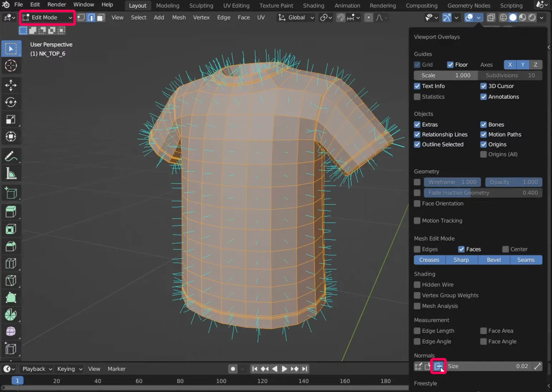This screenshot has width=552, height=392.
Task: Select the Poly Build tool
Action: pyautogui.click(x=11, y=298)
